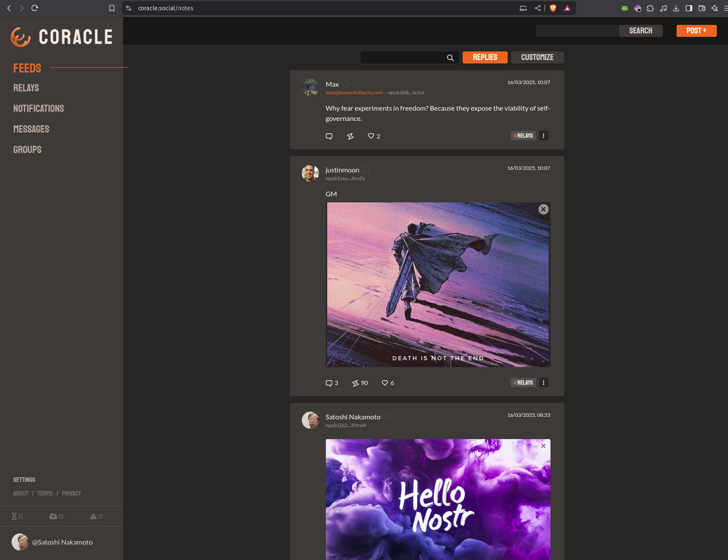Open the Leo AI sparkle icon
The image size is (728, 560).
[715, 8]
